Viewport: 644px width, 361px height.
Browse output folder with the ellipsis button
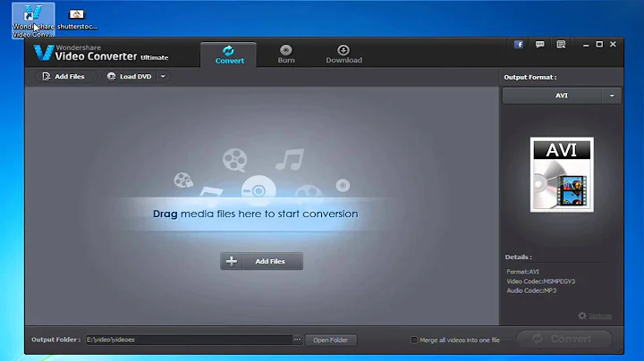pyautogui.click(x=297, y=340)
